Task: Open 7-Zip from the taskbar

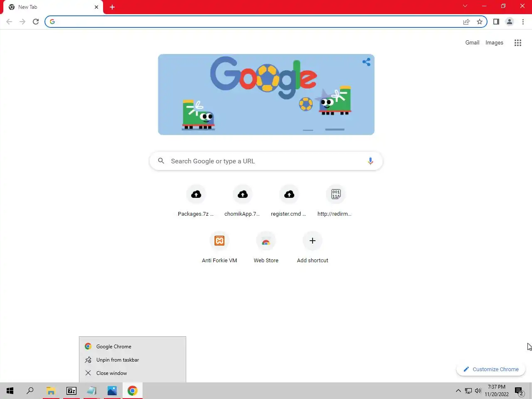Action: (71, 391)
